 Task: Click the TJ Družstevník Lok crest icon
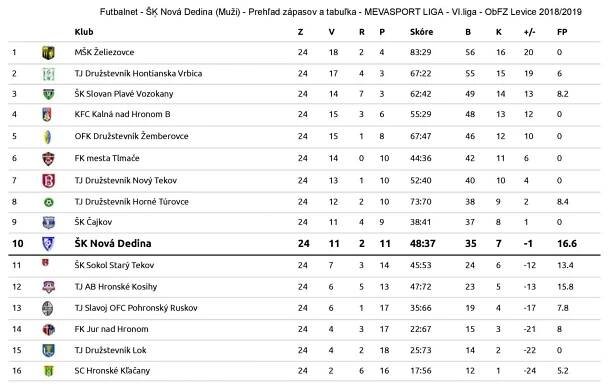click(48, 350)
